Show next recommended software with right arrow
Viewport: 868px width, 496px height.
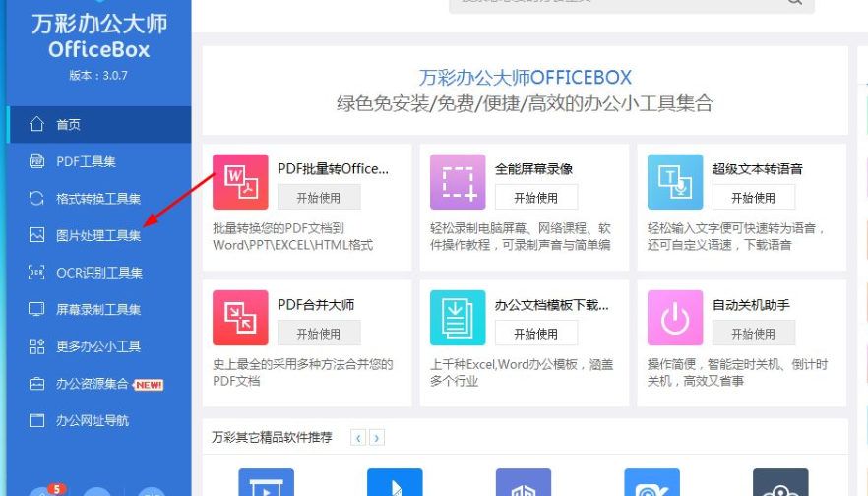(x=377, y=438)
